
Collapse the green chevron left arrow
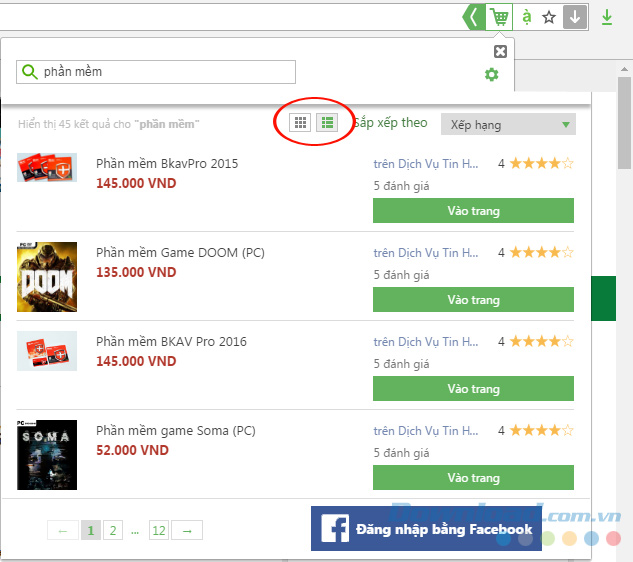(x=473, y=17)
